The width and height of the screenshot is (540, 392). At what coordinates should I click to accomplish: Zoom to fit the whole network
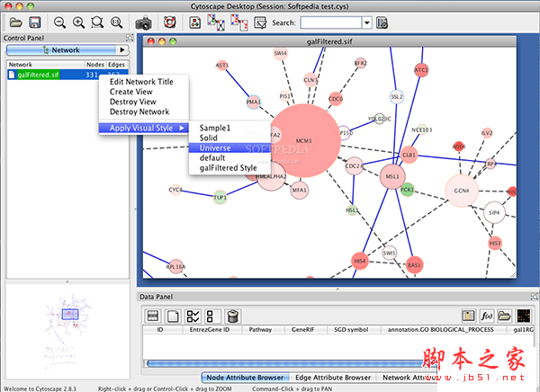(x=116, y=22)
